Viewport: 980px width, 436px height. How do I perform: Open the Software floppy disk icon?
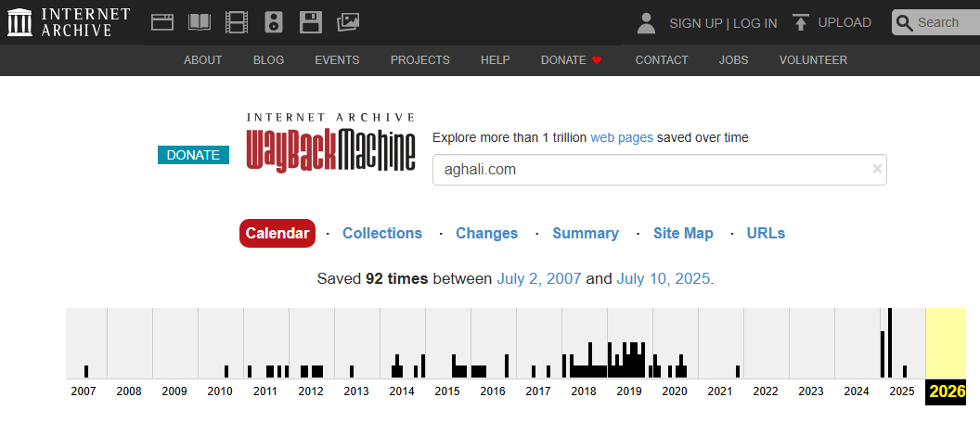tap(311, 22)
